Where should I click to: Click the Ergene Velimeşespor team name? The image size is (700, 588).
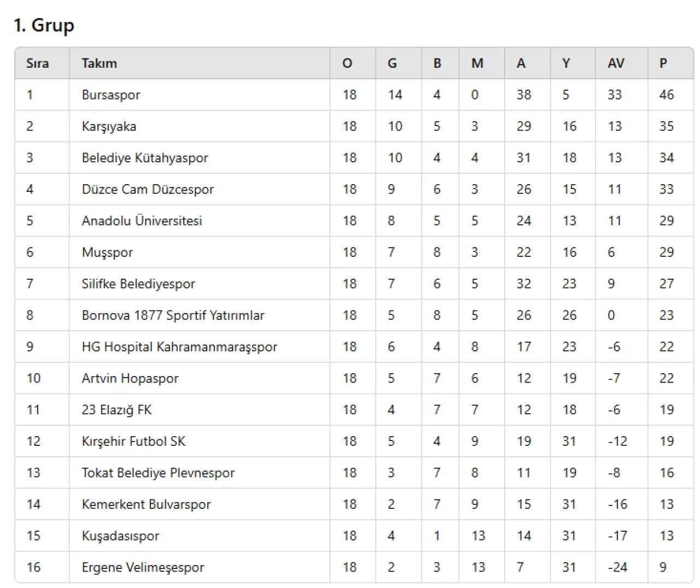tap(143, 568)
